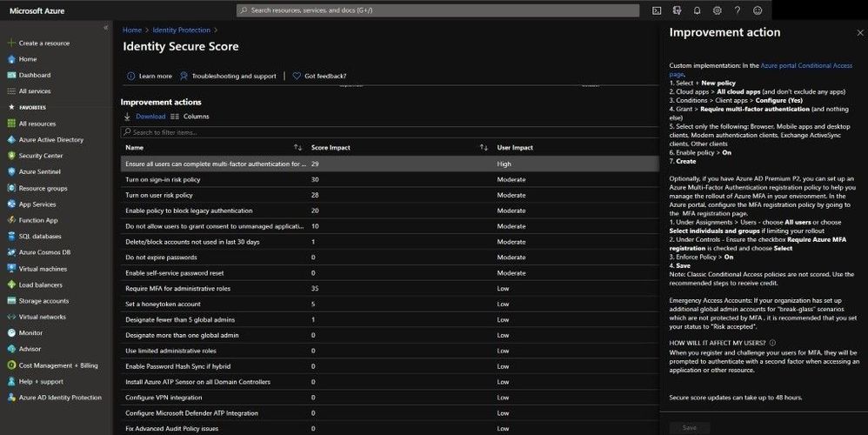The width and height of the screenshot is (868, 435).
Task: Click the Learn more button
Action: [150, 76]
